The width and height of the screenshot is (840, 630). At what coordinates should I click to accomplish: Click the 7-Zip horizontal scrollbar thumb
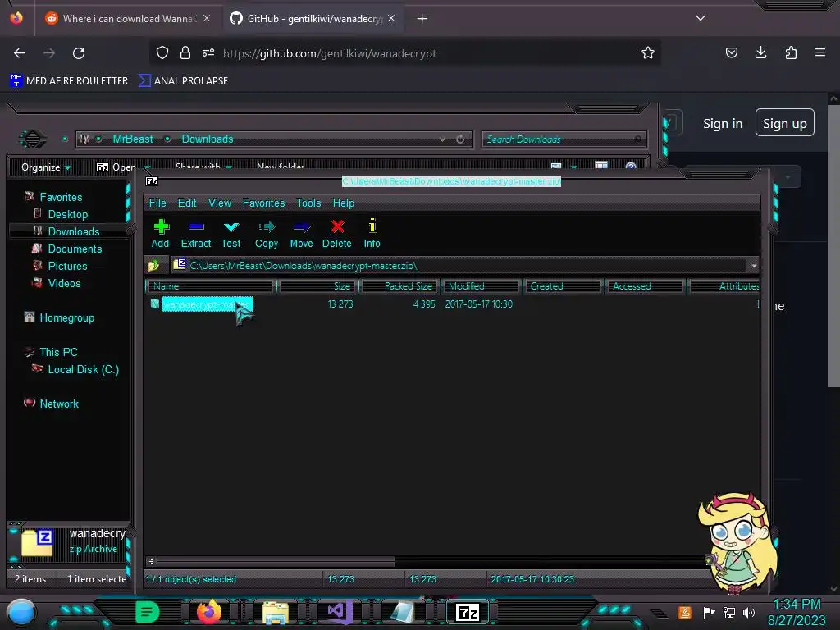(276, 561)
